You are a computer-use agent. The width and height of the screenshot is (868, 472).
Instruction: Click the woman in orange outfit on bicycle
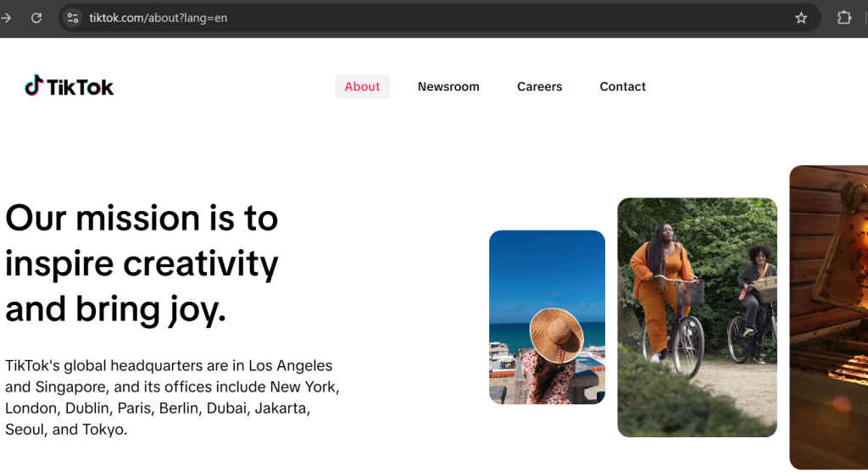pyautogui.click(x=663, y=288)
